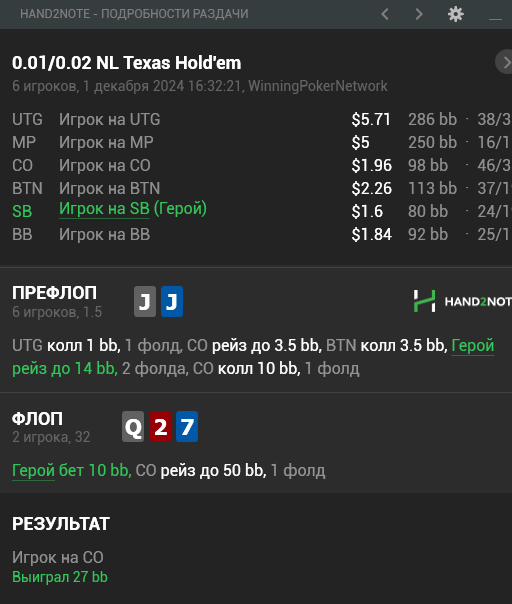
Task: Click the Герой link in flop actions
Action: pos(34,470)
